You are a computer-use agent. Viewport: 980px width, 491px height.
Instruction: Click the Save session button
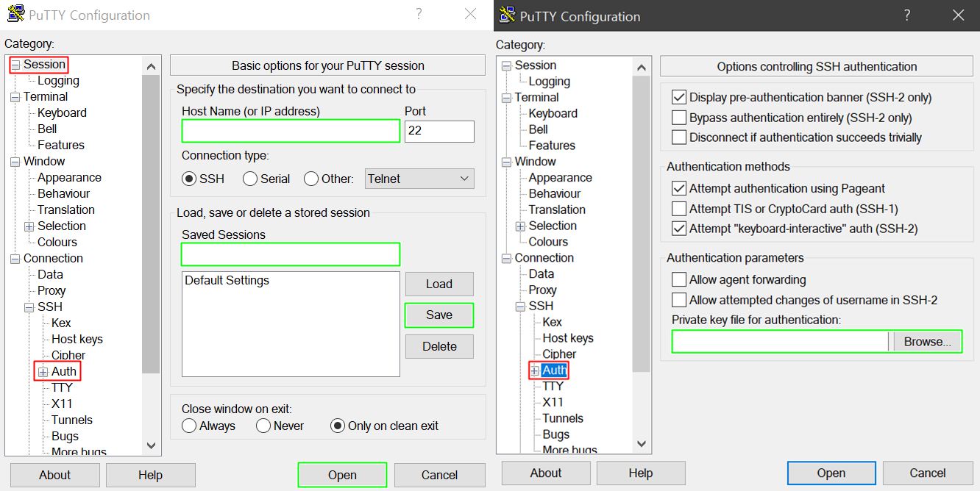(439, 315)
